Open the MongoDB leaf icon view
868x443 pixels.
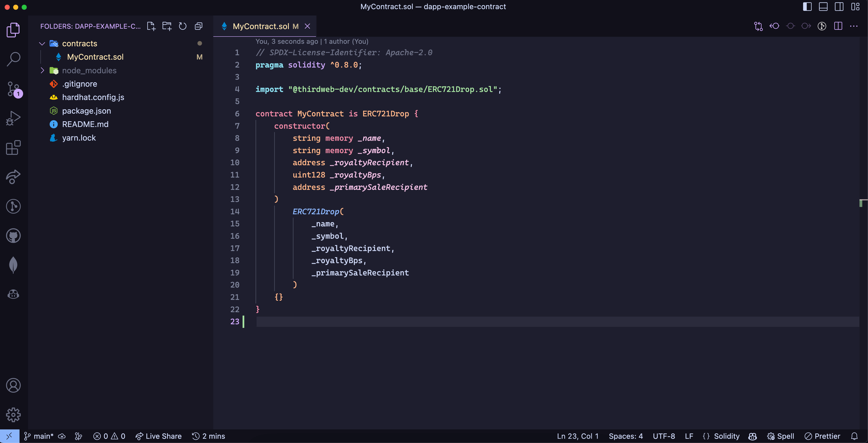pos(14,265)
